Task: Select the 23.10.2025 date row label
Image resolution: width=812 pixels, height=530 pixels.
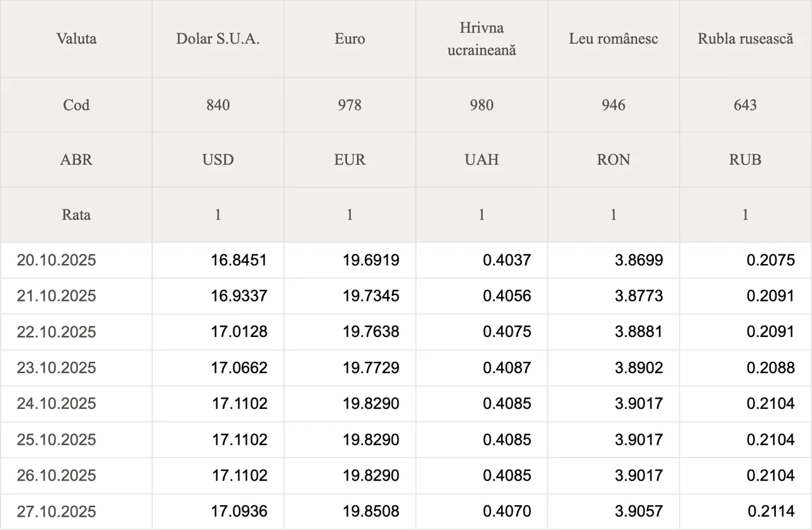Action: pyautogui.click(x=56, y=368)
